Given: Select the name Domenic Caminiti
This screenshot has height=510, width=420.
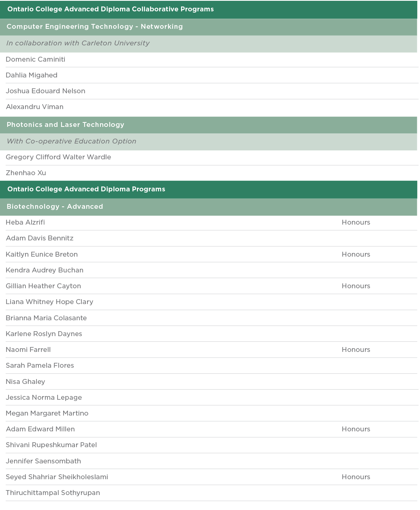Looking at the screenshot, I should pyautogui.click(x=36, y=60).
